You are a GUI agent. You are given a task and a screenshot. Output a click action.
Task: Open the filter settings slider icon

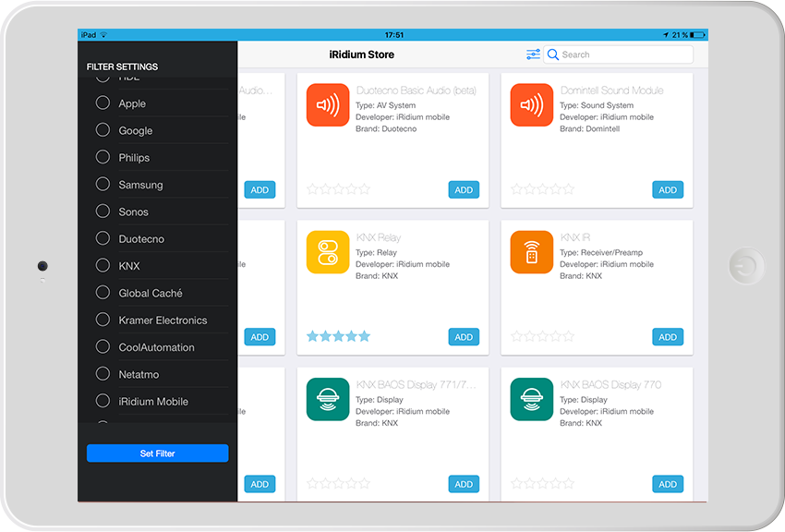(533, 54)
